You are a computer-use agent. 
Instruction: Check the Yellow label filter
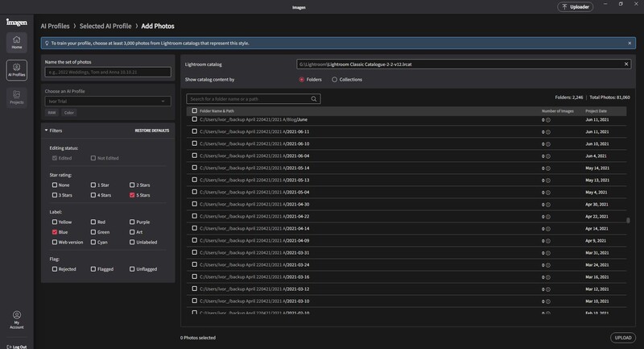[55, 222]
